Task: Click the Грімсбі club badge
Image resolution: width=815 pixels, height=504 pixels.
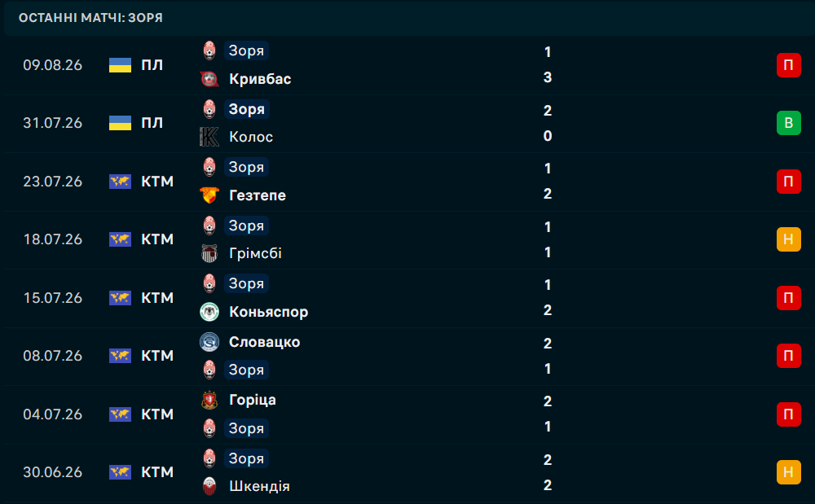Action: tap(209, 253)
